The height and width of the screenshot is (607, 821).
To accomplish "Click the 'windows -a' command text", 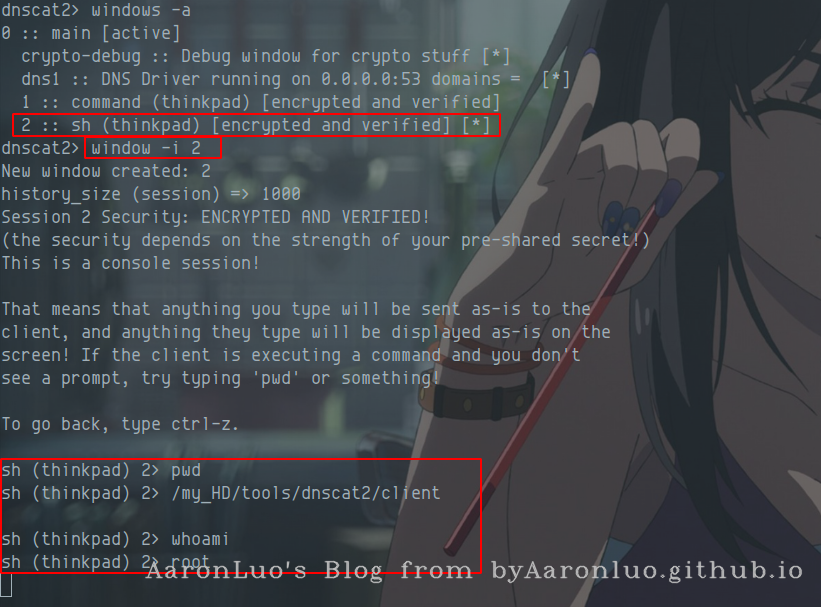I will tap(141, 10).
